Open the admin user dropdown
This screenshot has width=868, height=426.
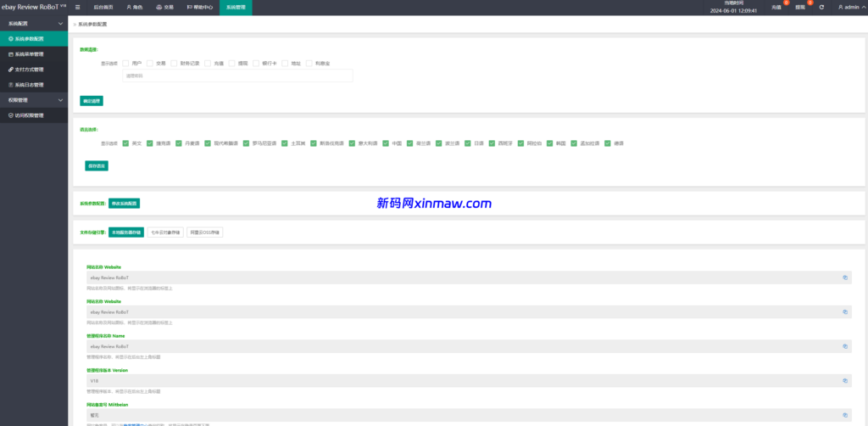[848, 7]
